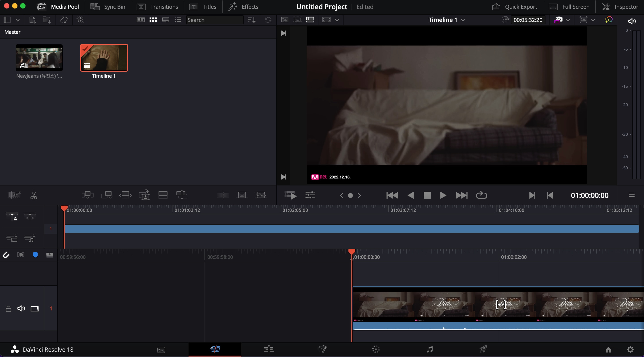Screen dimensions: 644x357
Task: Switch media pool to strip view
Action: tap(165, 20)
